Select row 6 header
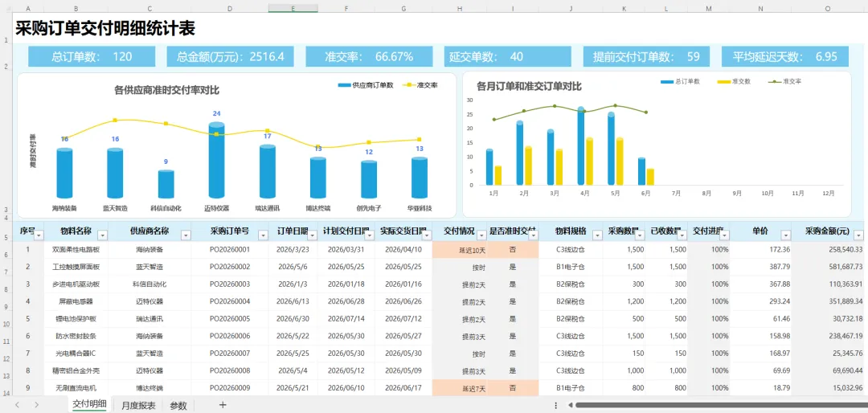 point(6,250)
